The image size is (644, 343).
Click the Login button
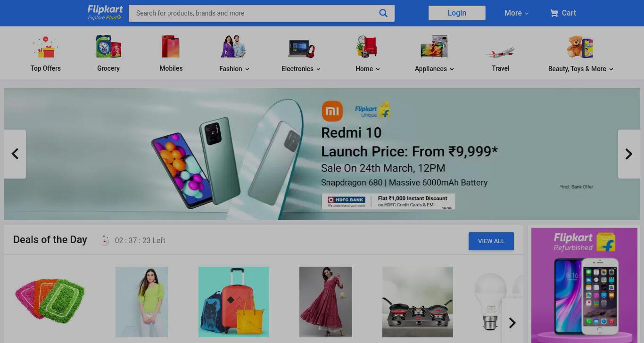pos(457,13)
